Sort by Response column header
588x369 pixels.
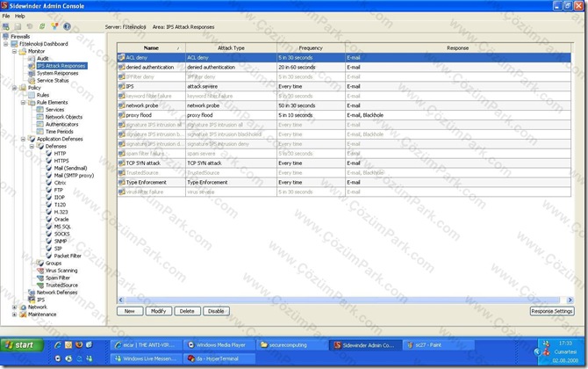(457, 48)
